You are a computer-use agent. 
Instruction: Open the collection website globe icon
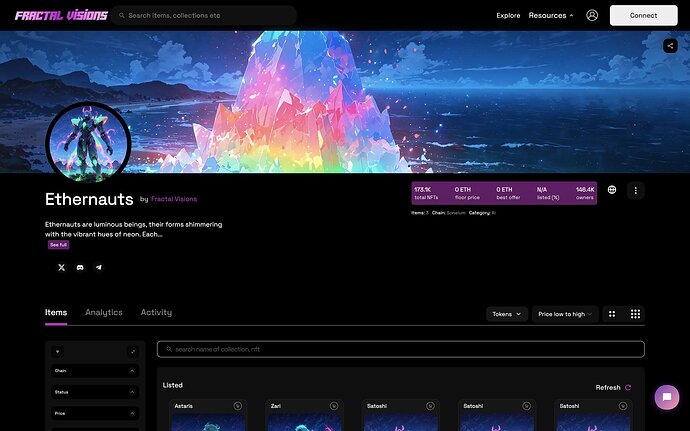tap(612, 190)
